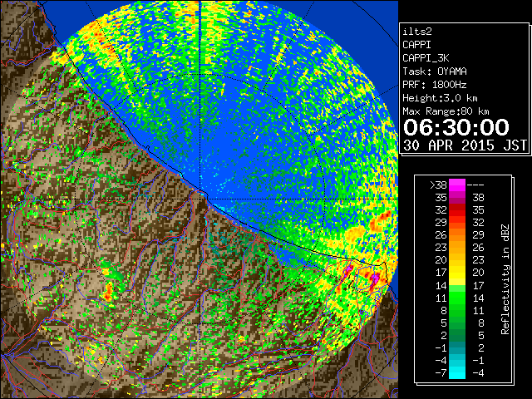Select the "---" label beside magenta swatch
The height and width of the screenshot is (399, 532).
(x=475, y=185)
